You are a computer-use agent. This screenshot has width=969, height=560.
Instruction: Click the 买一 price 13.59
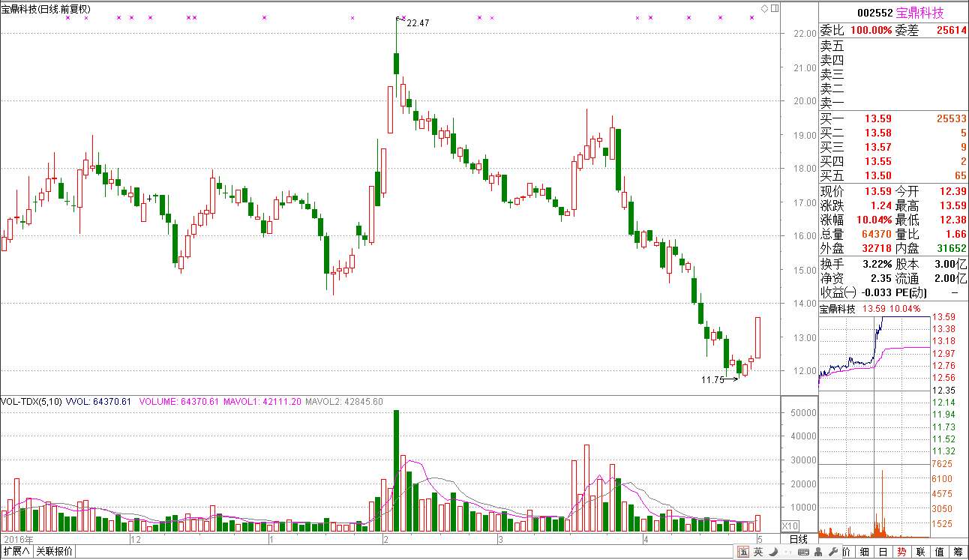tap(878, 118)
